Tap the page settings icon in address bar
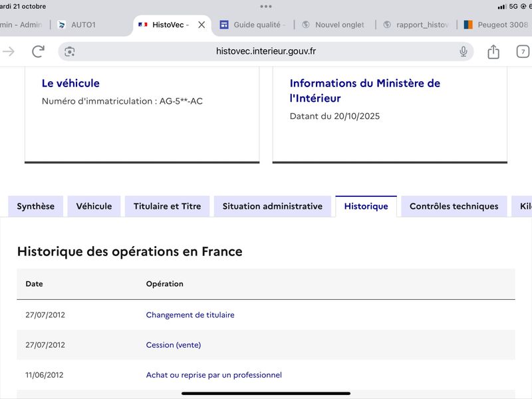The width and height of the screenshot is (532, 399). pos(70,51)
